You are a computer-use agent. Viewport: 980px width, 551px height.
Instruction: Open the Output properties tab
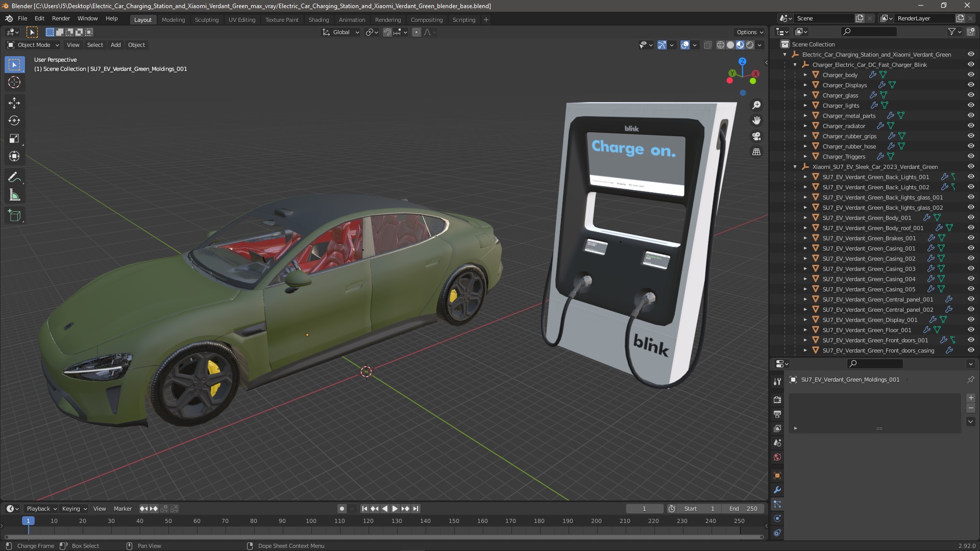(x=777, y=414)
